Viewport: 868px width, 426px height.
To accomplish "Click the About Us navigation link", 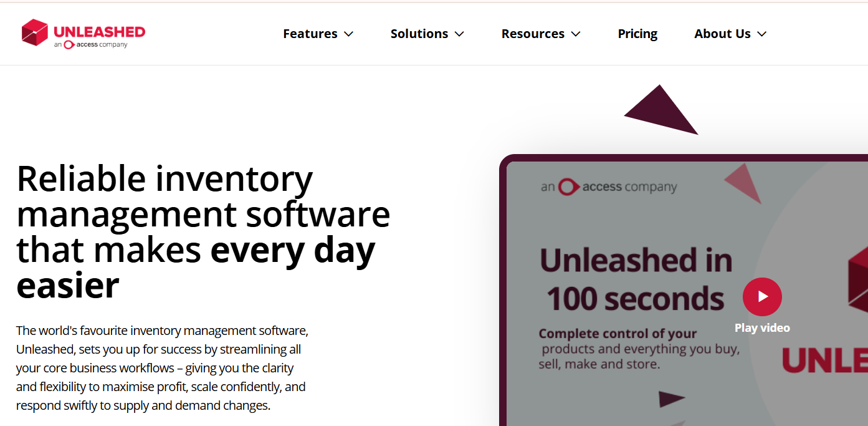I will 722,34.
